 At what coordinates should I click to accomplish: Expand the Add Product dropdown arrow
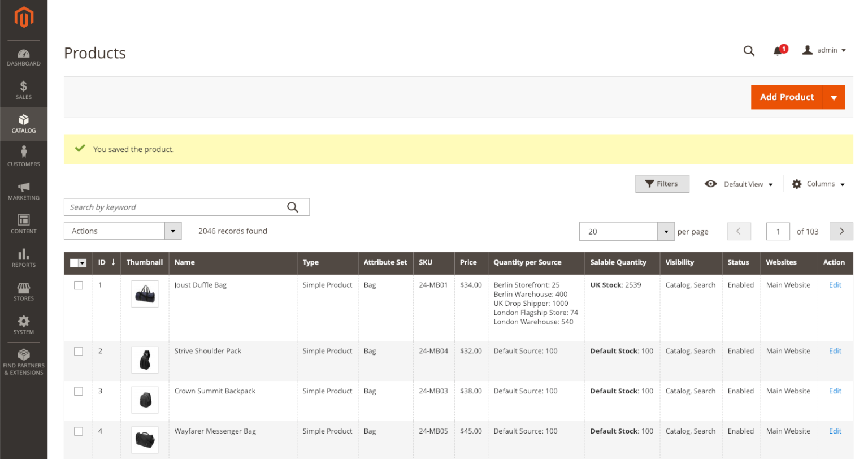(835, 97)
